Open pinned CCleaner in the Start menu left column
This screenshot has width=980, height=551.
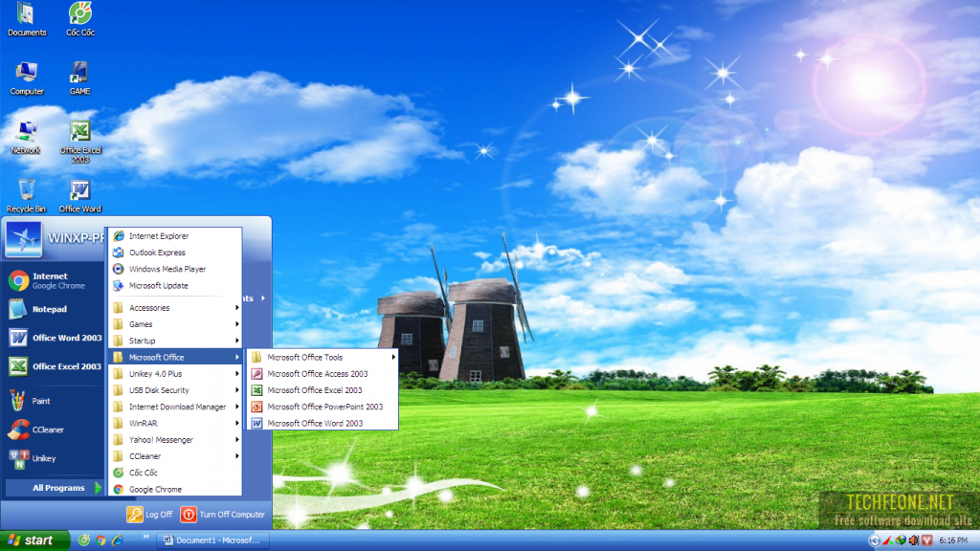[54, 430]
